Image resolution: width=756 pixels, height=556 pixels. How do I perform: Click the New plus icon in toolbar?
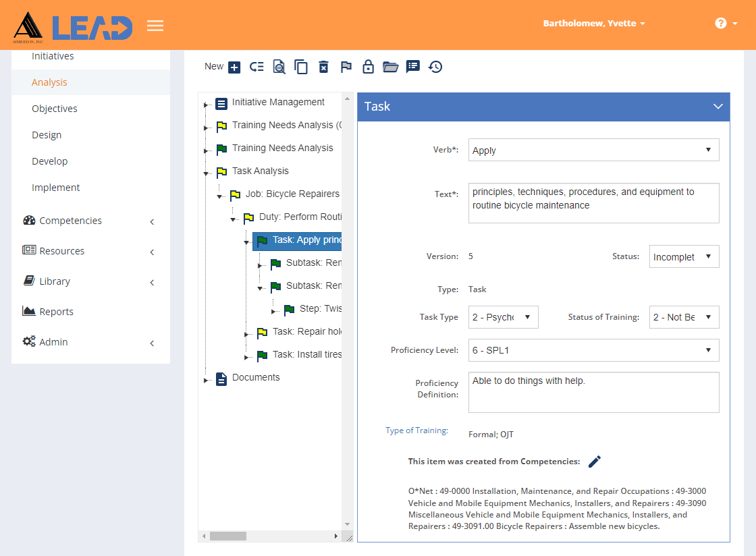[234, 67]
